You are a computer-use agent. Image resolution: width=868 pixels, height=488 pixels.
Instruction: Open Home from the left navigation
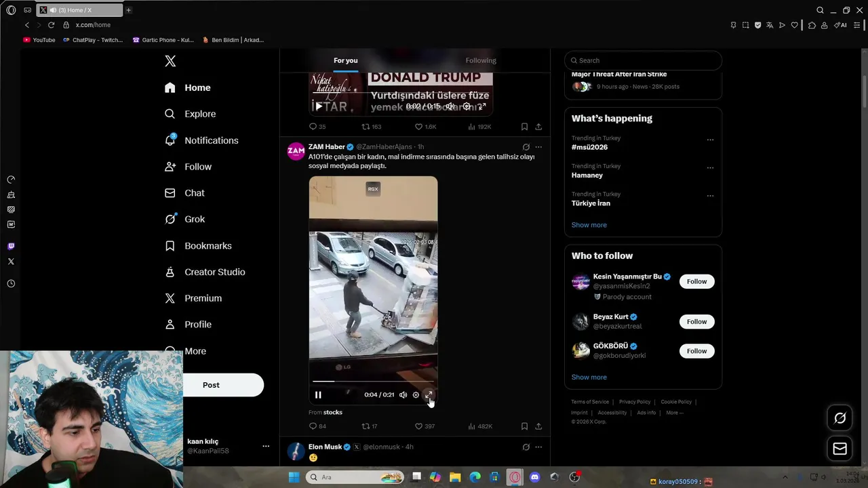coord(188,87)
